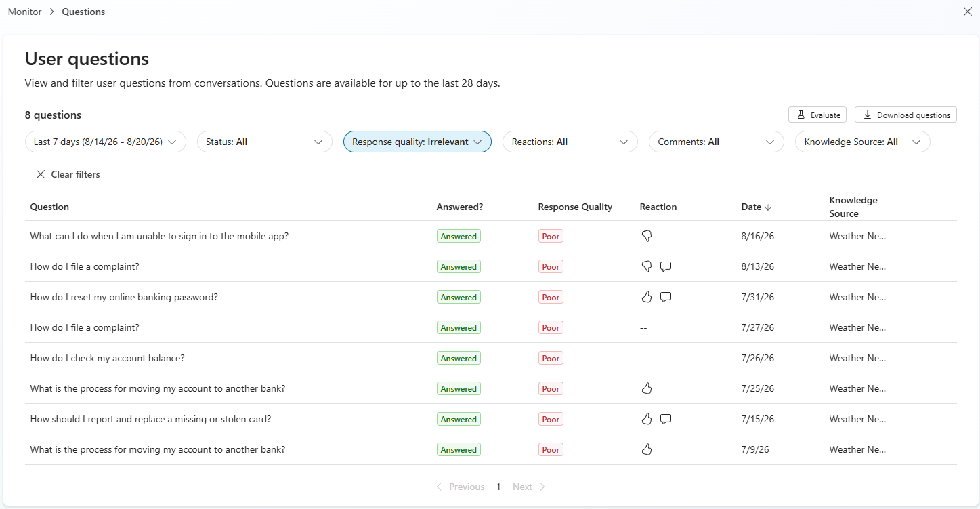The height and width of the screenshot is (509, 980).
Task: Click the flask icon on Evaluate
Action: coord(801,115)
